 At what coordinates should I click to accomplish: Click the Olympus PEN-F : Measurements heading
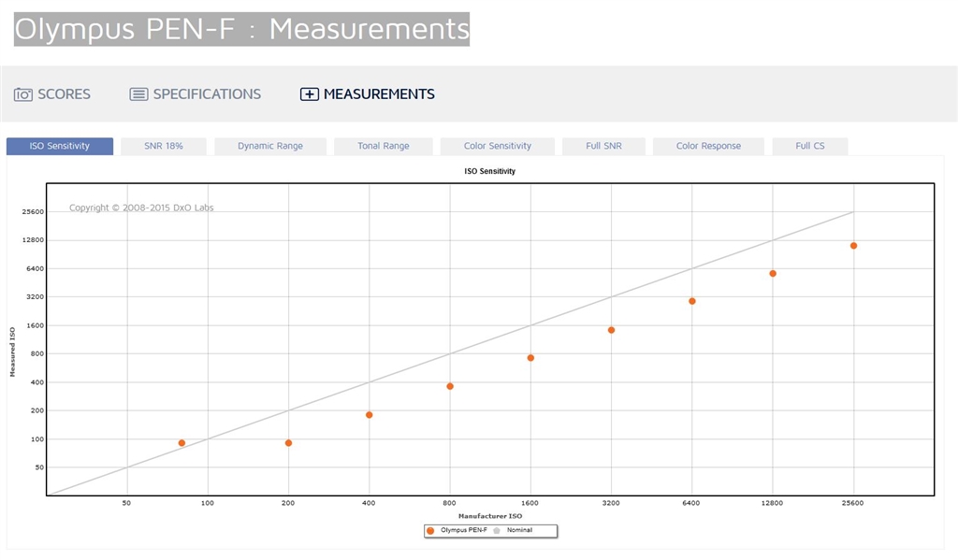pyautogui.click(x=242, y=29)
